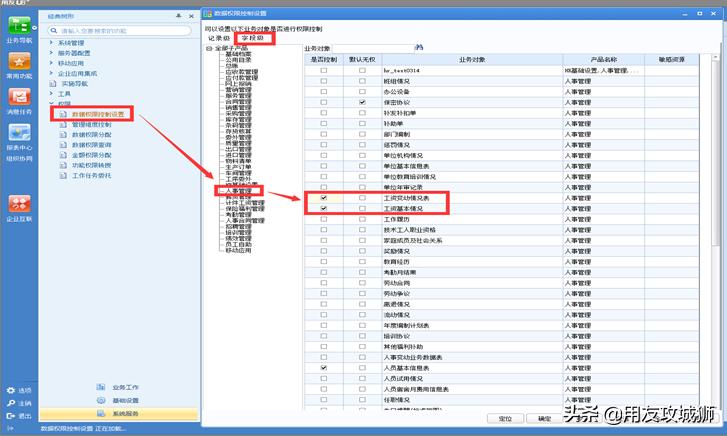Check 是否控制 for 办公设备 row
This screenshot has height=436, width=727.
(324, 91)
